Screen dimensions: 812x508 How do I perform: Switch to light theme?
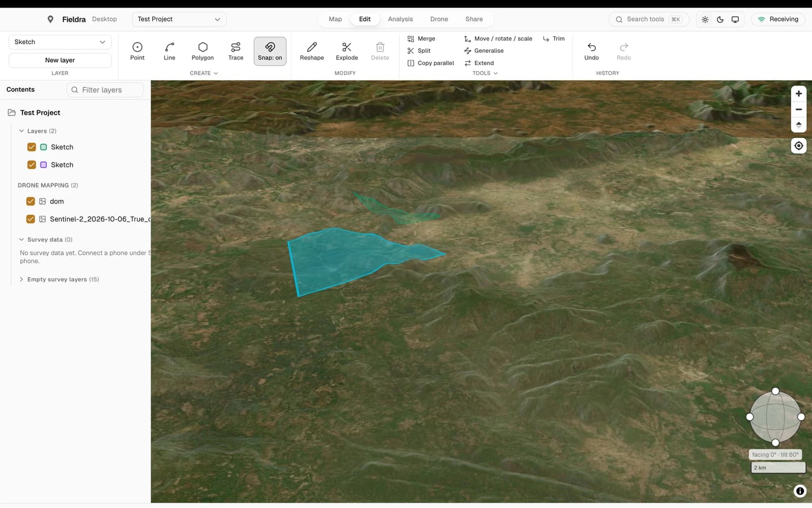point(705,19)
